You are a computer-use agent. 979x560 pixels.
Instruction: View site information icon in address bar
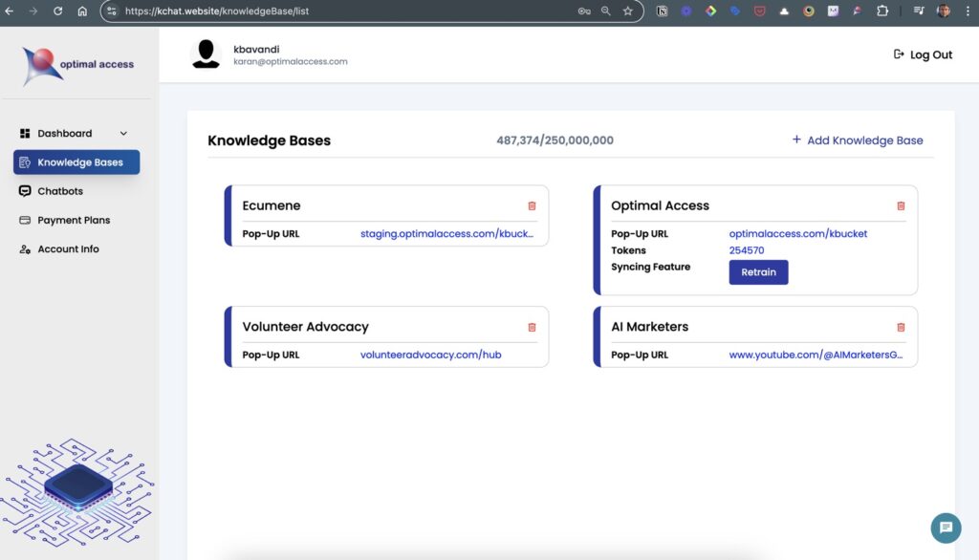point(111,11)
